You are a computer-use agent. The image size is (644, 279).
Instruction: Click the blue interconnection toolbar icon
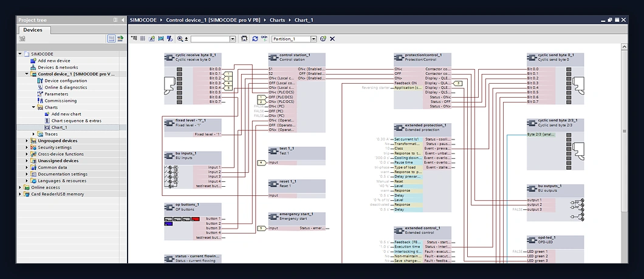tap(170, 39)
